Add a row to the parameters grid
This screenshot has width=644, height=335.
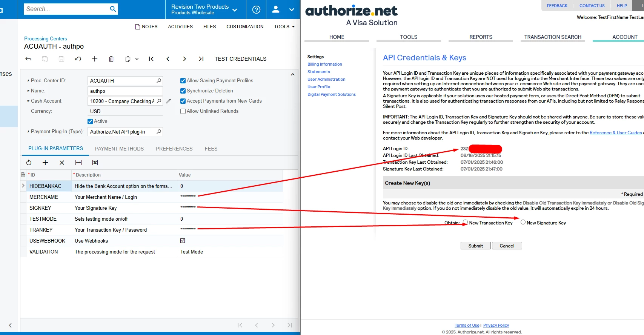pyautogui.click(x=45, y=163)
